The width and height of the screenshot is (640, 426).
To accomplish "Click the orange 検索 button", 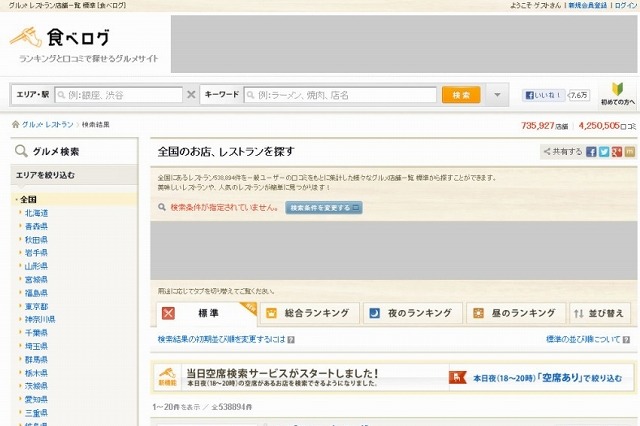I will click(461, 95).
